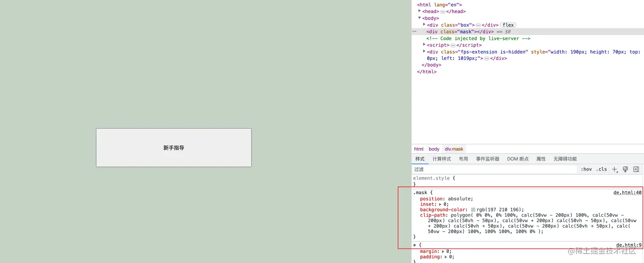Expand the script element node
Image resolution: width=644 pixels, height=263 pixels.
424,45
